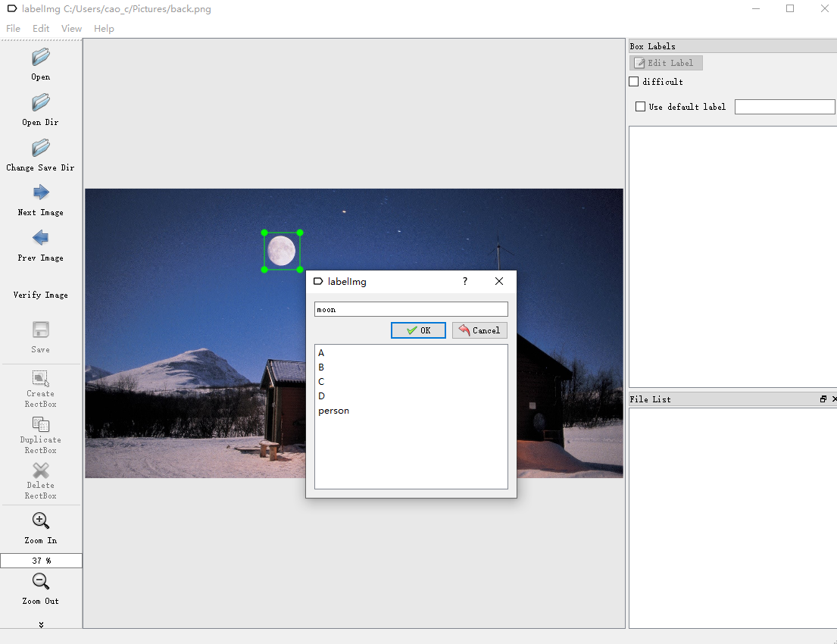Confirm label with OK button
837x644 pixels.
418,330
